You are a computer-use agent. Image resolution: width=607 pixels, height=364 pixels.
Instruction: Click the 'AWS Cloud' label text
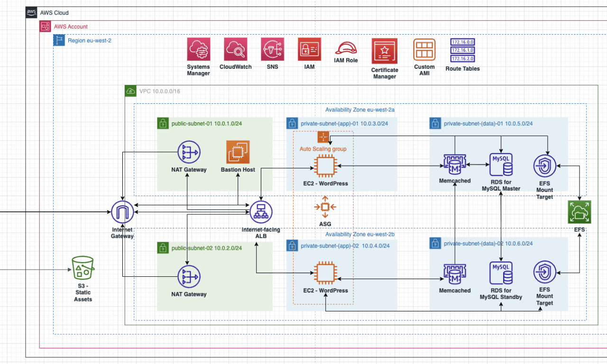55,13
